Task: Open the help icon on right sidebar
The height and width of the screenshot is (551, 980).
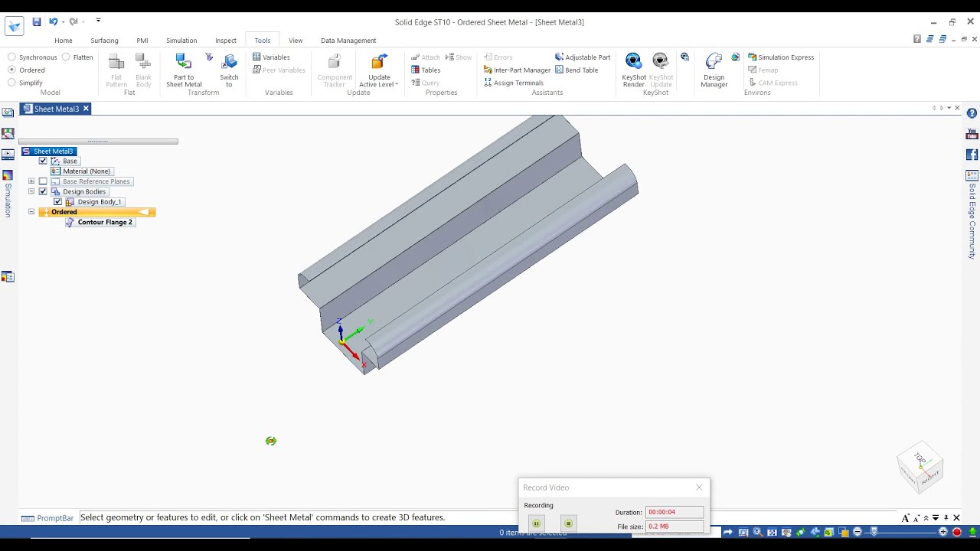Action: [x=972, y=113]
